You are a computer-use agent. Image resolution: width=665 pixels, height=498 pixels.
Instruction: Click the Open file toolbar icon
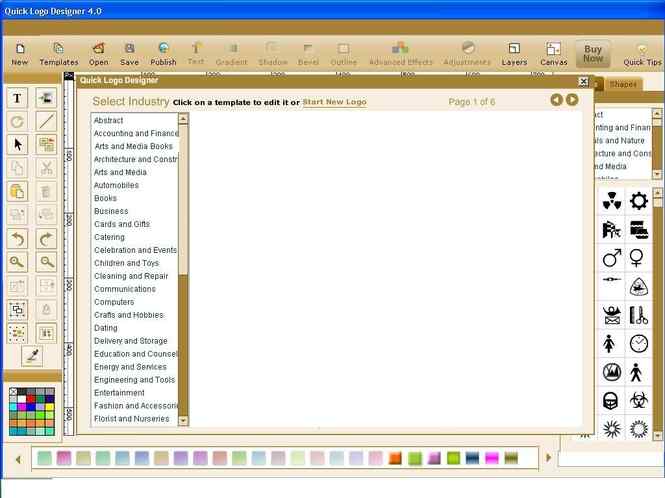98,54
